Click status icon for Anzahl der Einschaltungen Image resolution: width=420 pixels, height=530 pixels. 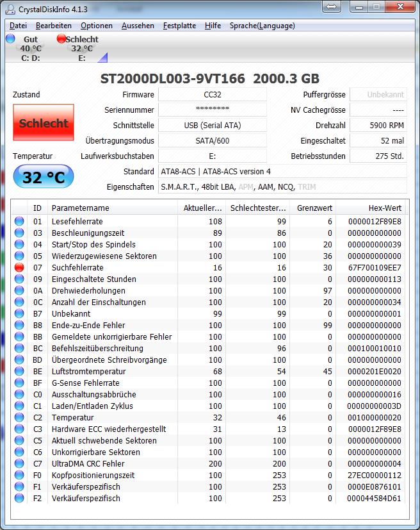19,302
